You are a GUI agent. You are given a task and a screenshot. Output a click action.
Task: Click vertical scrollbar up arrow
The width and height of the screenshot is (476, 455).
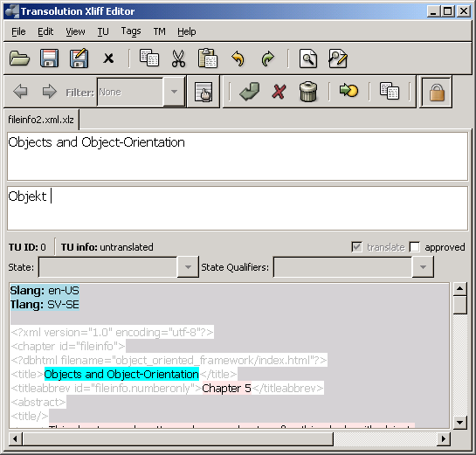click(460, 289)
